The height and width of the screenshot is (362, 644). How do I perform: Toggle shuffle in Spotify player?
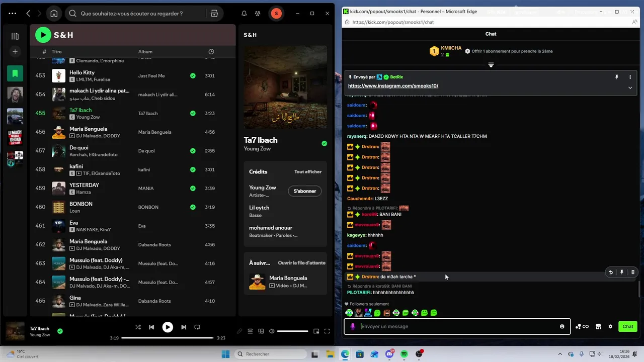(x=138, y=327)
